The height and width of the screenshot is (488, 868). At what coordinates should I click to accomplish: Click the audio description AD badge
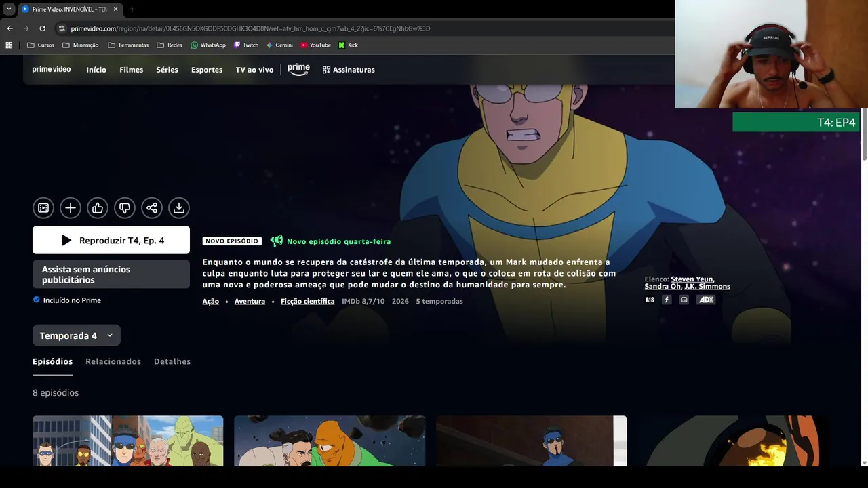706,300
